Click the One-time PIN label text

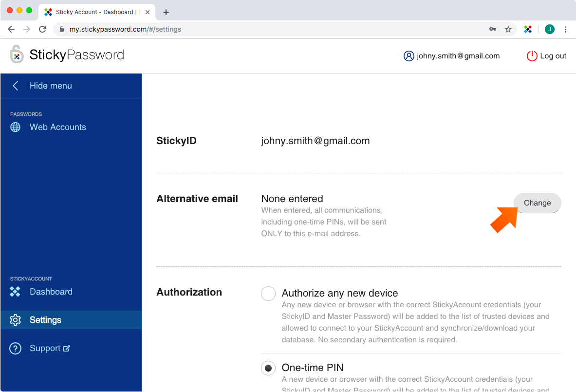[x=313, y=368]
